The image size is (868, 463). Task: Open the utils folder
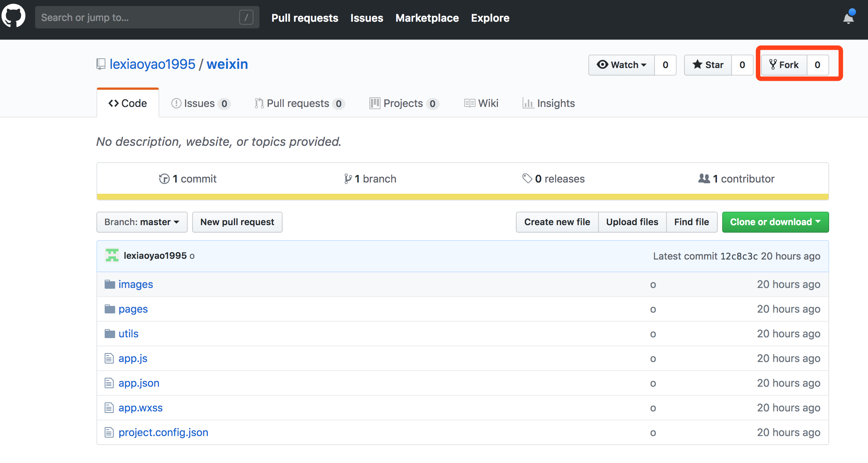tap(128, 334)
